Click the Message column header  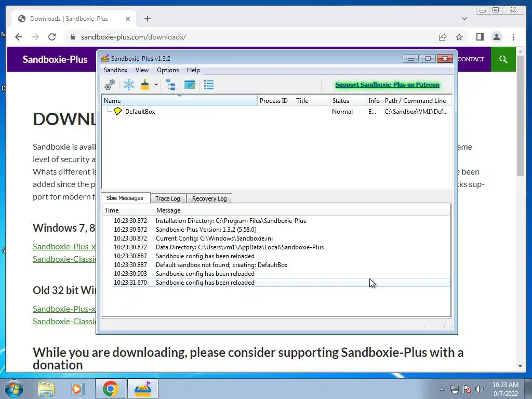point(303,210)
